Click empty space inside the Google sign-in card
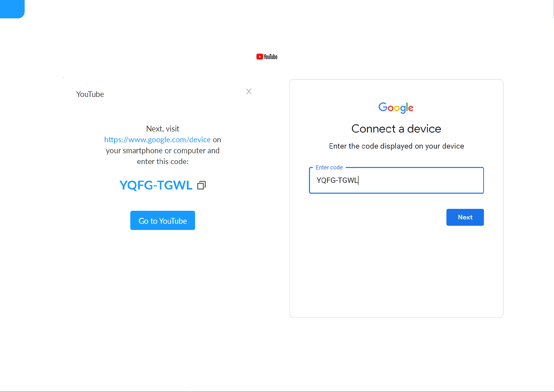 tap(396, 269)
